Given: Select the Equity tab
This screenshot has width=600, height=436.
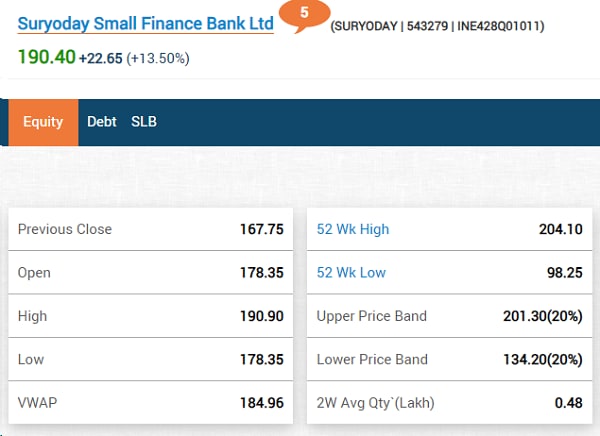Looking at the screenshot, I should click(43, 122).
